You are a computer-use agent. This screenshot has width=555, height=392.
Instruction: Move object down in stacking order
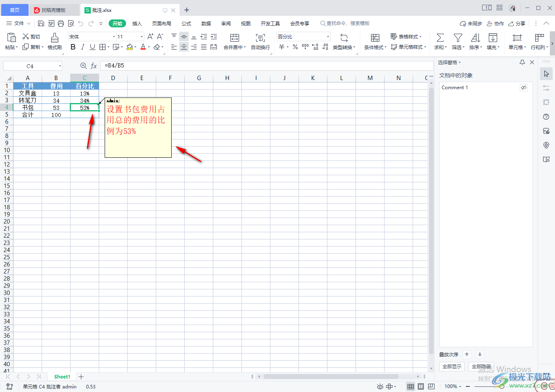480,354
